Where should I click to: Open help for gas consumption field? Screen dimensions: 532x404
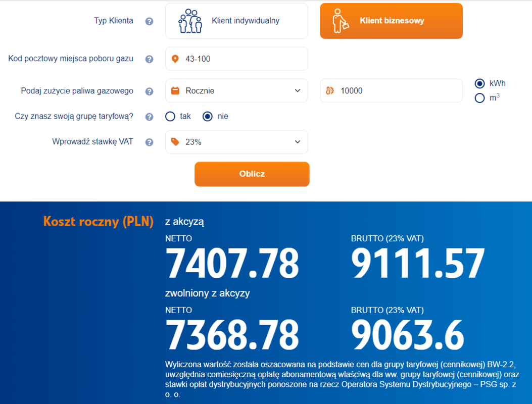click(149, 91)
